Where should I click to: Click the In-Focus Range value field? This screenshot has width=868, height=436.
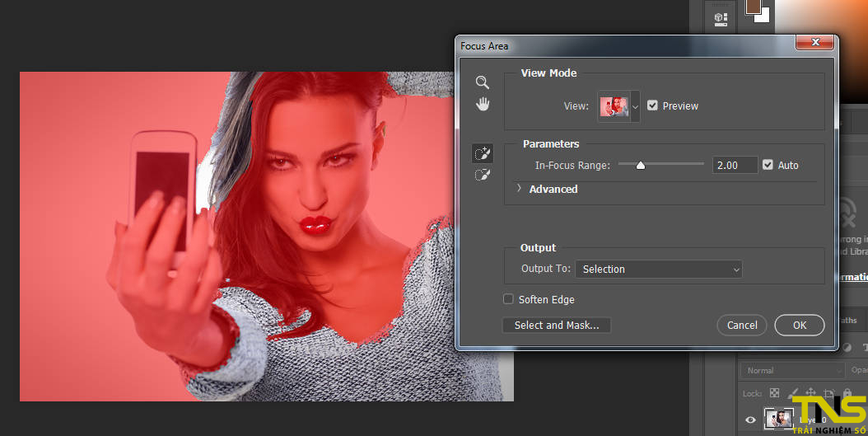(x=735, y=165)
